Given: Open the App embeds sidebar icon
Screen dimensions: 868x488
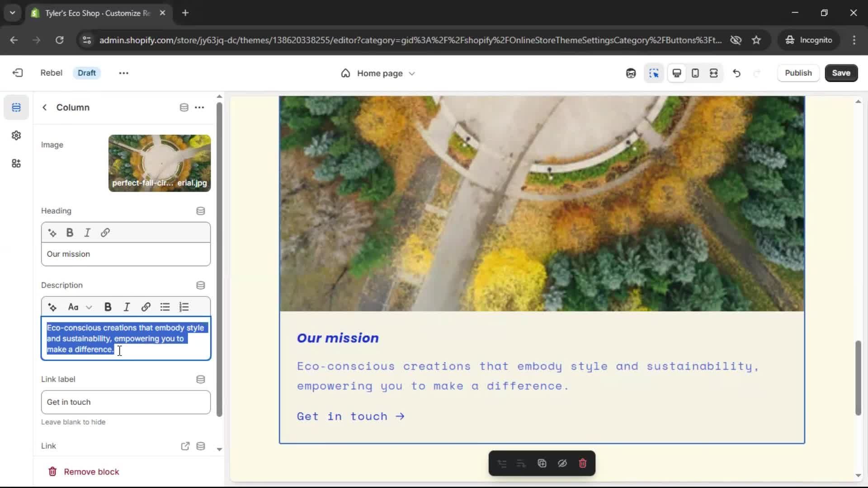Looking at the screenshot, I should point(16,164).
